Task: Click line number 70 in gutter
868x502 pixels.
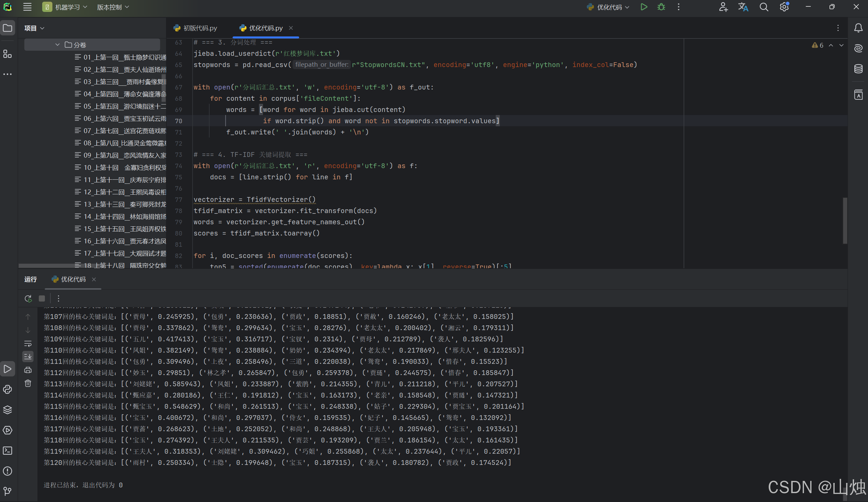Action: tap(178, 121)
